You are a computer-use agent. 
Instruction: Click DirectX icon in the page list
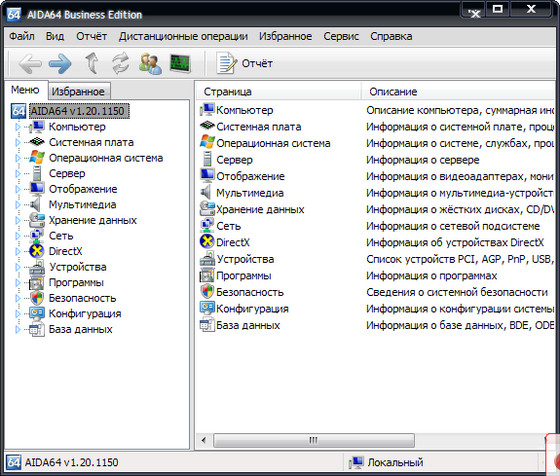207,242
